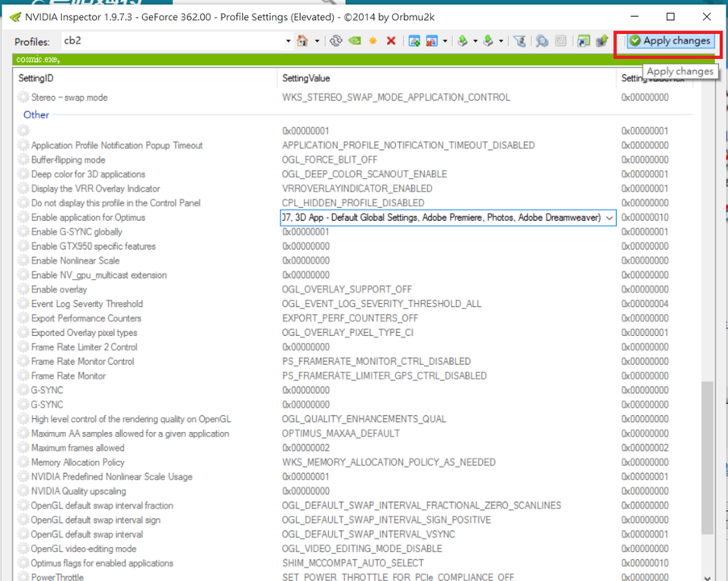
Task: Select the Application Profile Notification Popup Timeout row
Action: tap(117, 145)
